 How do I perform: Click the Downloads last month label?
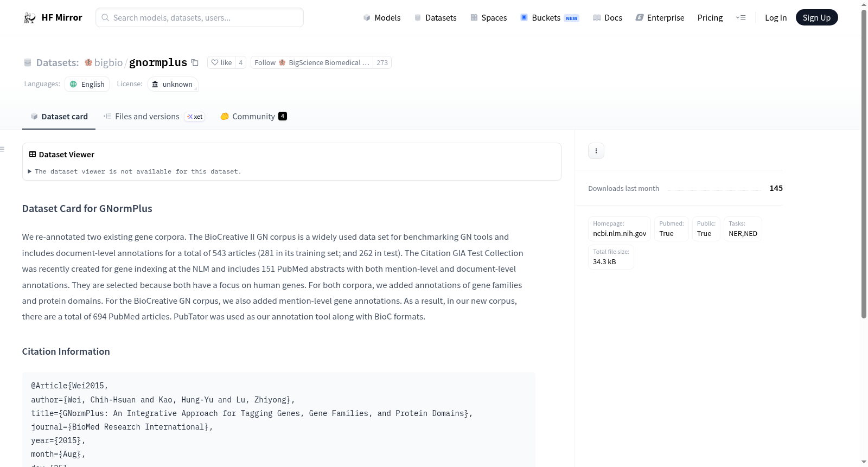pos(624,188)
